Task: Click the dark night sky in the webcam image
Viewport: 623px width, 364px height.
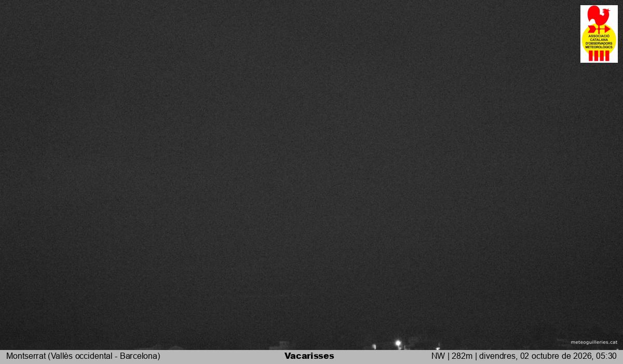Action: pos(291,156)
